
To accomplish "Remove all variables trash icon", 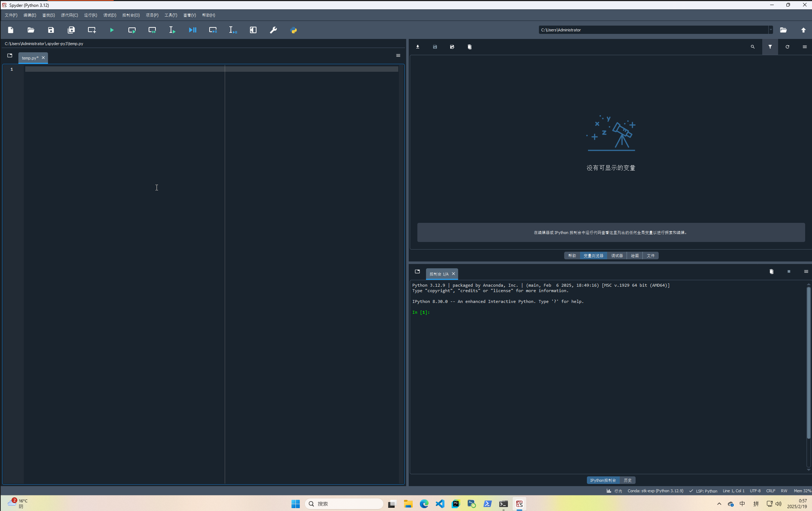I will click(469, 47).
